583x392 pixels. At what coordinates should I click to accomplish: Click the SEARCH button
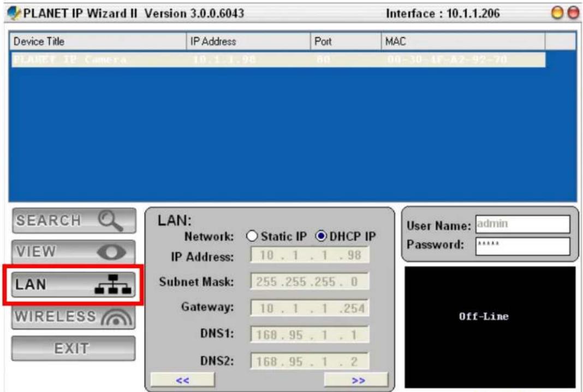(74, 221)
